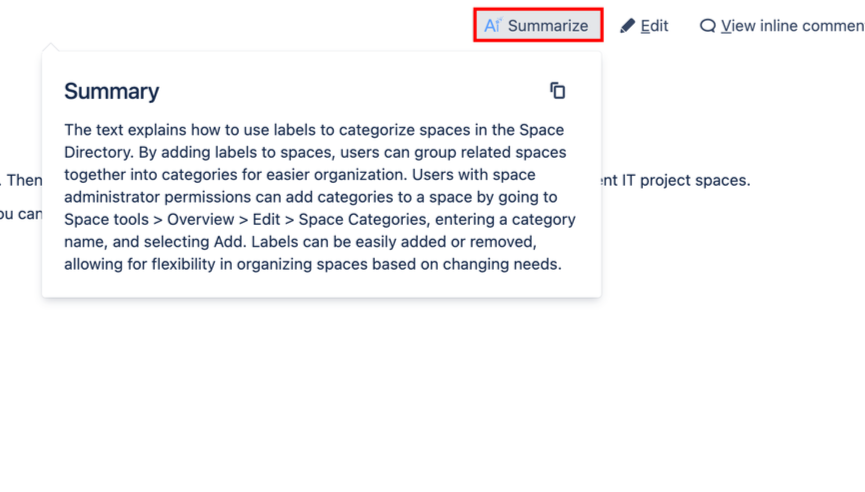
Task: Open the page editor via Edit
Action: click(654, 26)
